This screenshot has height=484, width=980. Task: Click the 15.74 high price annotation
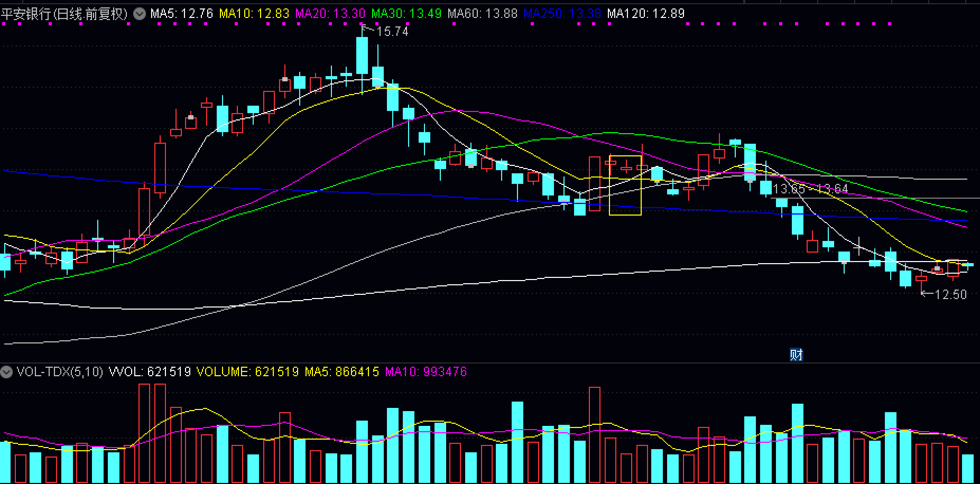tap(393, 32)
